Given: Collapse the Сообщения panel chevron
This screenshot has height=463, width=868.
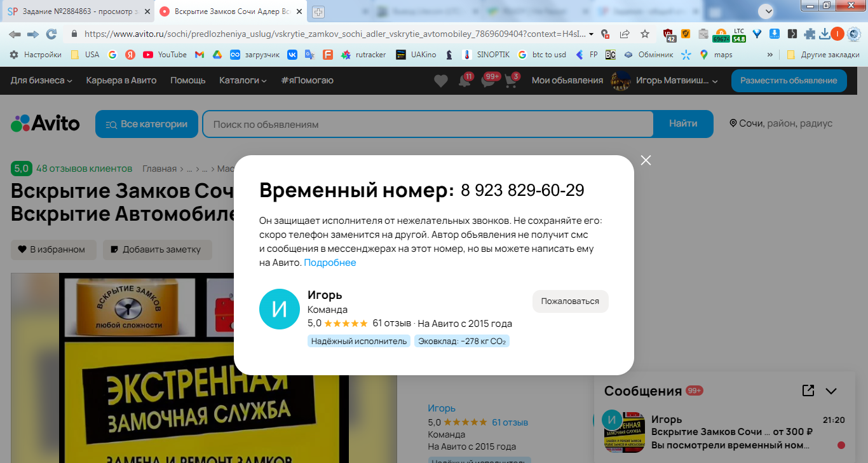Looking at the screenshot, I should click(831, 391).
